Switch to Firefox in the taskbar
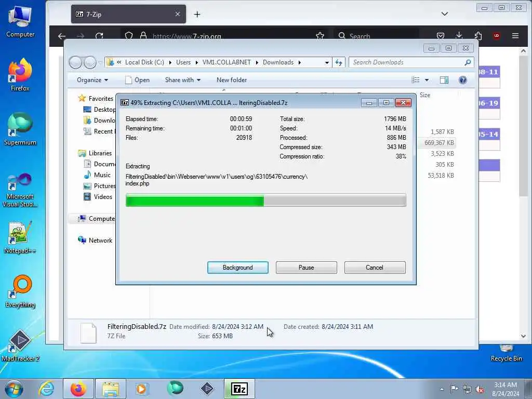532x399 pixels. [78, 389]
